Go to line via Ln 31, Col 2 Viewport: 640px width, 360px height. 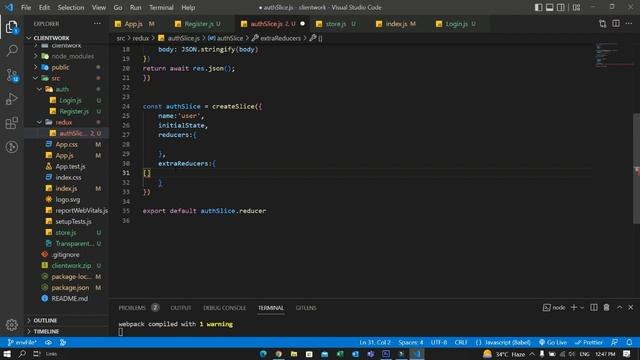click(x=375, y=342)
